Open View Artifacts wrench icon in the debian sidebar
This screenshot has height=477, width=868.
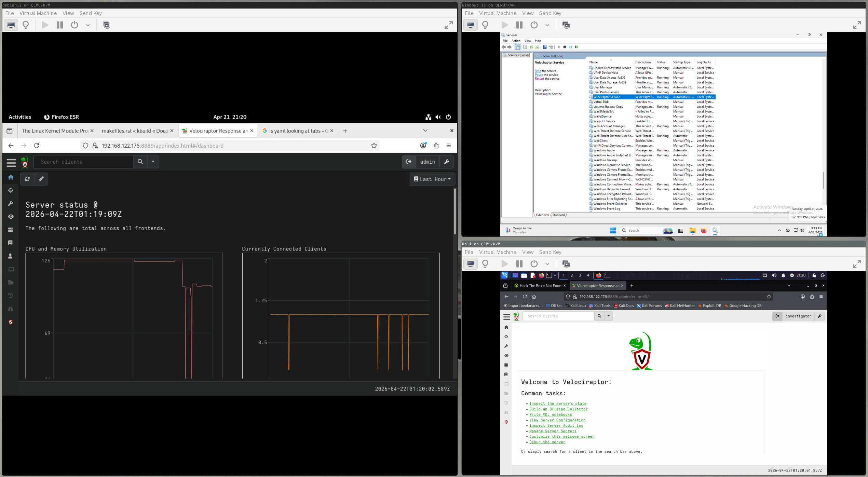click(11, 204)
